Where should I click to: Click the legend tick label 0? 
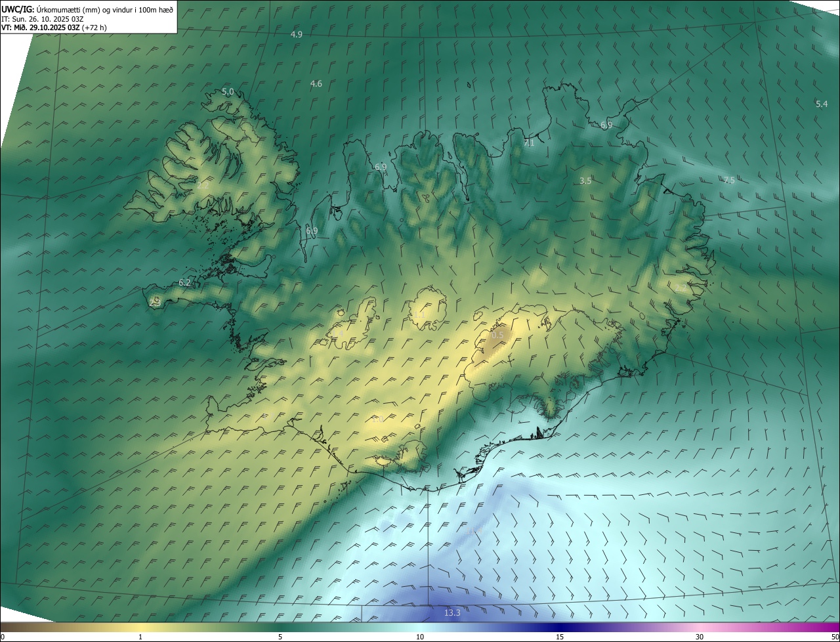[x=3, y=637]
